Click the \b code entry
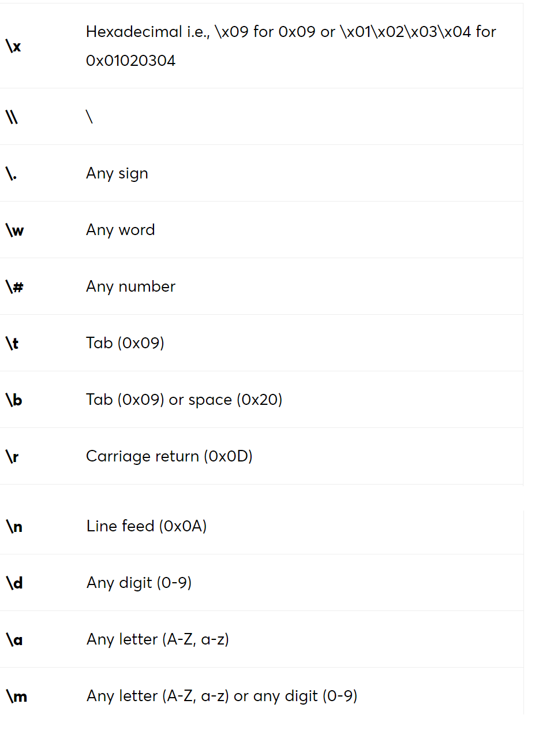This screenshot has height=756, width=535. (x=14, y=400)
